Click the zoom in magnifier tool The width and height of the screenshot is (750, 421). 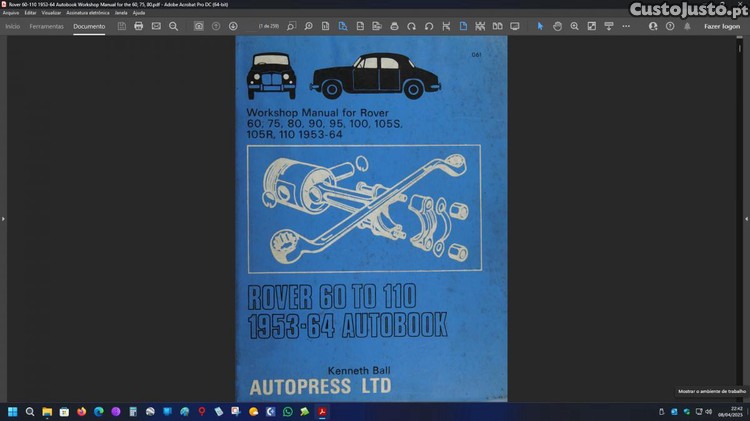575,26
